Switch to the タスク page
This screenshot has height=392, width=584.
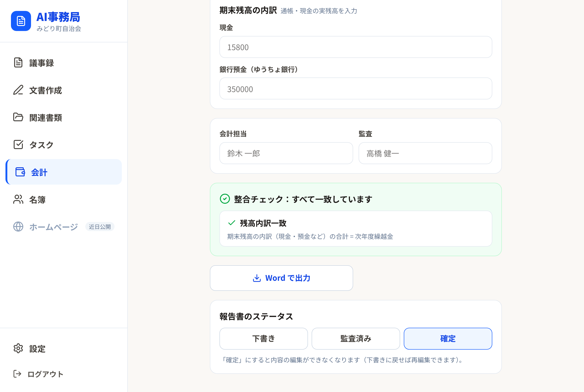(64, 144)
